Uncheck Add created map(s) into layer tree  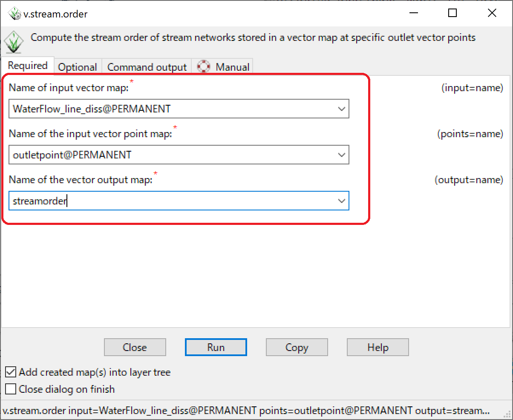coord(11,372)
